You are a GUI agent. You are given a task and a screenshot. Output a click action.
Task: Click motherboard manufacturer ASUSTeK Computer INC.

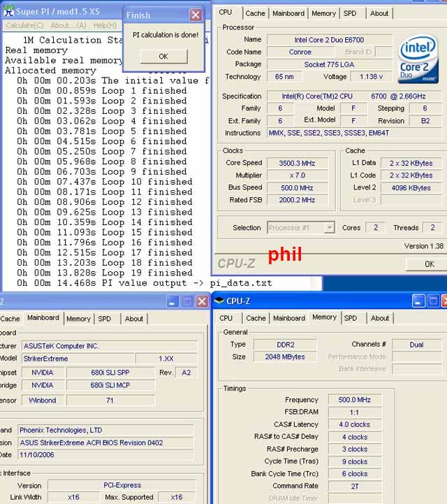(110, 346)
